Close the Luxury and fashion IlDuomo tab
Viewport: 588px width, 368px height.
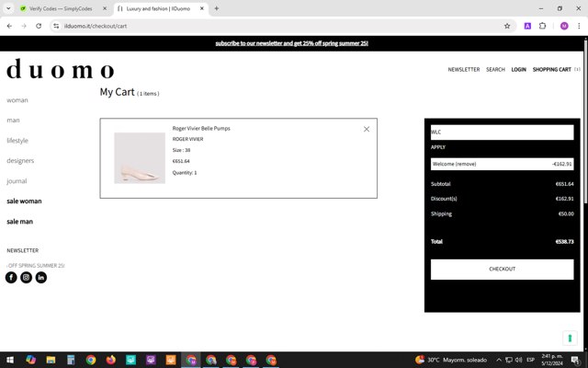pyautogui.click(x=202, y=8)
